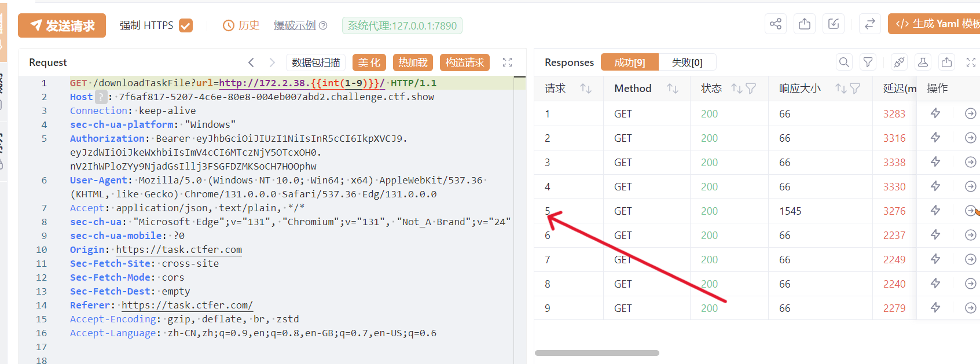
Task: Filter the 状态 status column
Action: [751, 89]
